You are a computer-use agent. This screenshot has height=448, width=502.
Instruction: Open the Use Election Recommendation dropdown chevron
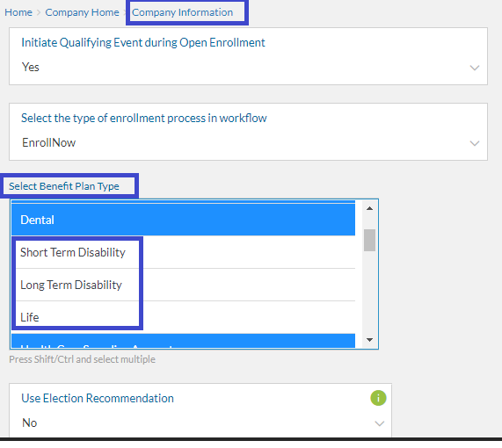(x=380, y=423)
